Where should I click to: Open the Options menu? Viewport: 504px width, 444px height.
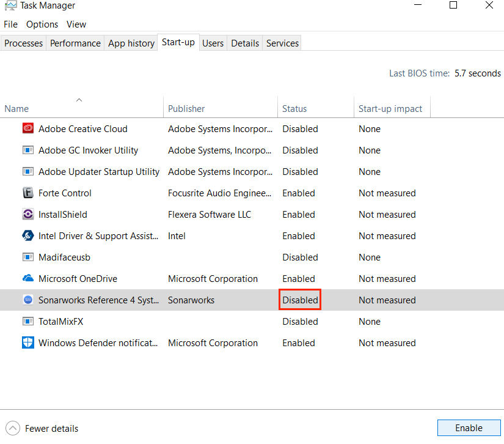42,24
